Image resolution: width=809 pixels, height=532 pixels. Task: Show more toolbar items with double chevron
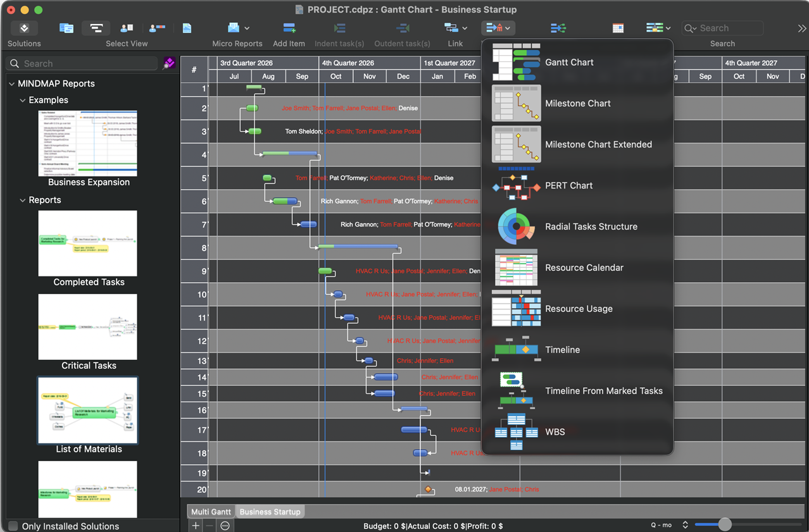pos(802,28)
